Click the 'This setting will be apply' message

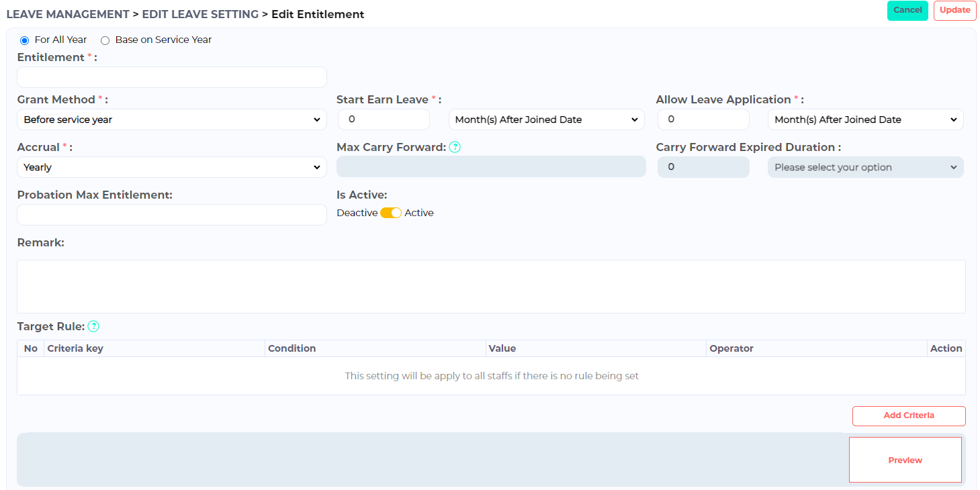[492, 376]
